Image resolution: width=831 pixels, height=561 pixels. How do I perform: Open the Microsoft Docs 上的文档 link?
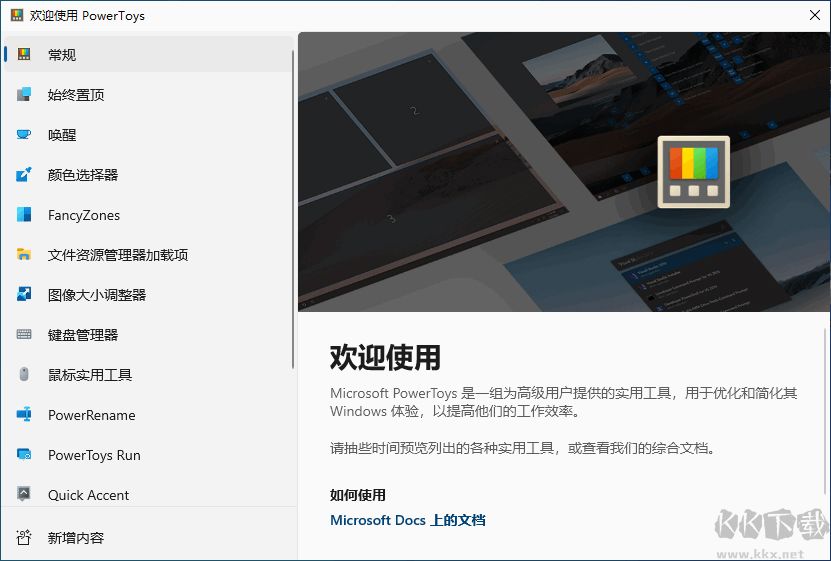(407, 520)
